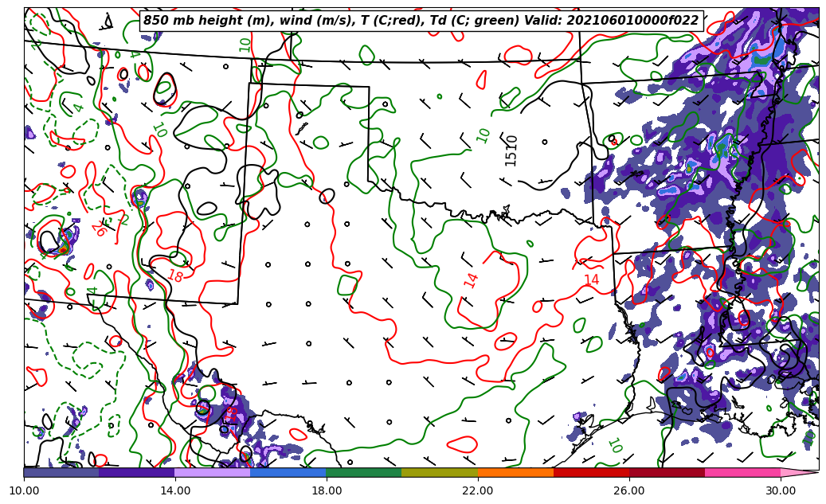Screen dimensions: 826x504
Task: Click the red 26 temperature contour label
Action: click(x=99, y=229)
